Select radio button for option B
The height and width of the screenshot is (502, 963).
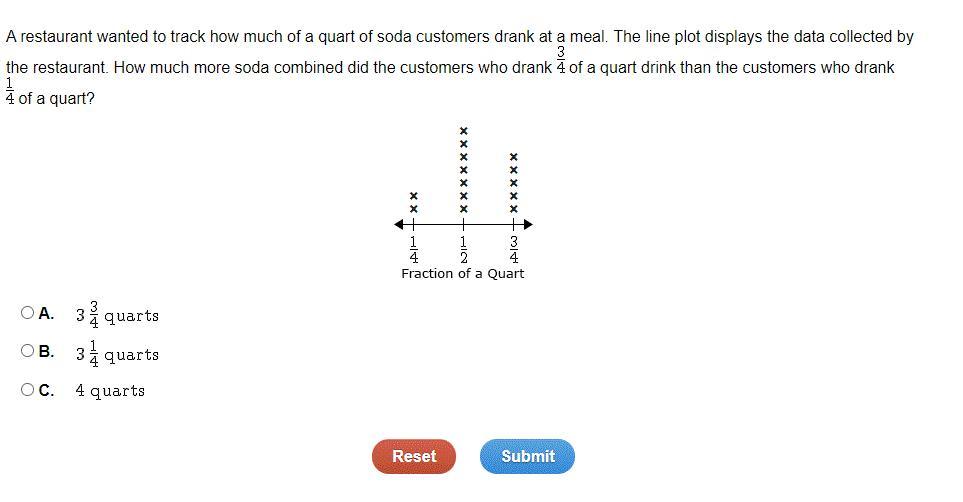(x=27, y=351)
